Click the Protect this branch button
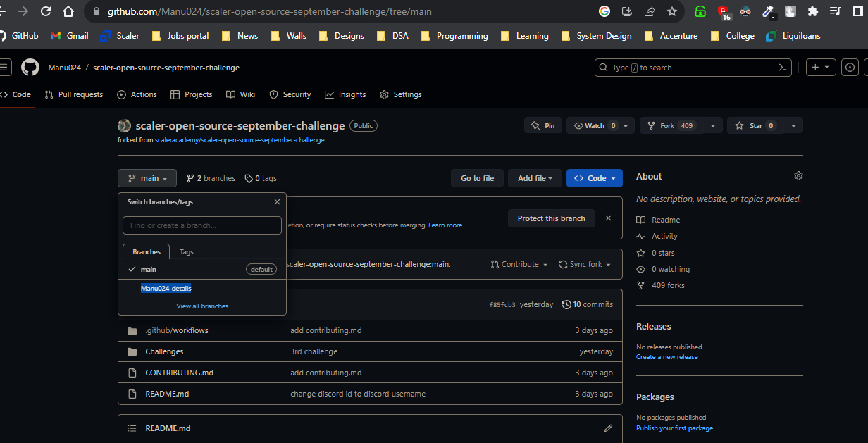868x443 pixels. 552,218
